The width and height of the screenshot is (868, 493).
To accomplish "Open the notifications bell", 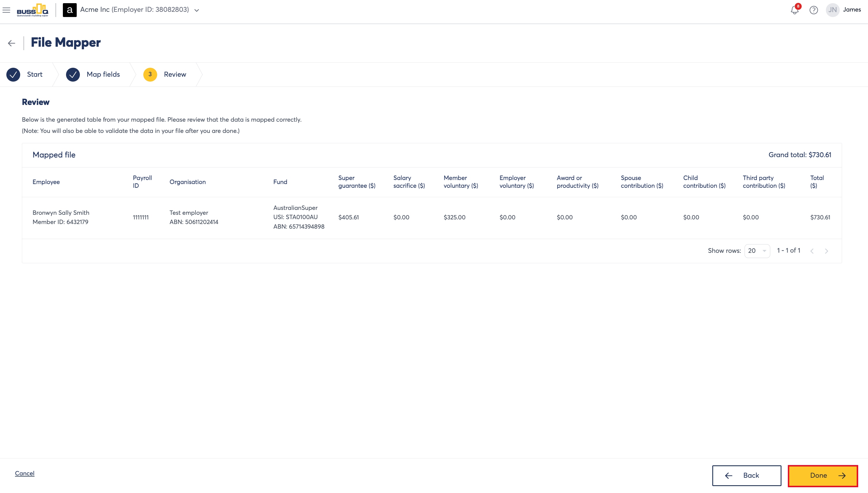I will 794,10.
